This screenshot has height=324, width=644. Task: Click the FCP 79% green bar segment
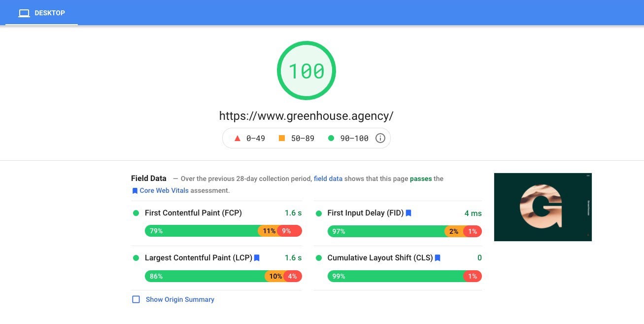point(202,231)
